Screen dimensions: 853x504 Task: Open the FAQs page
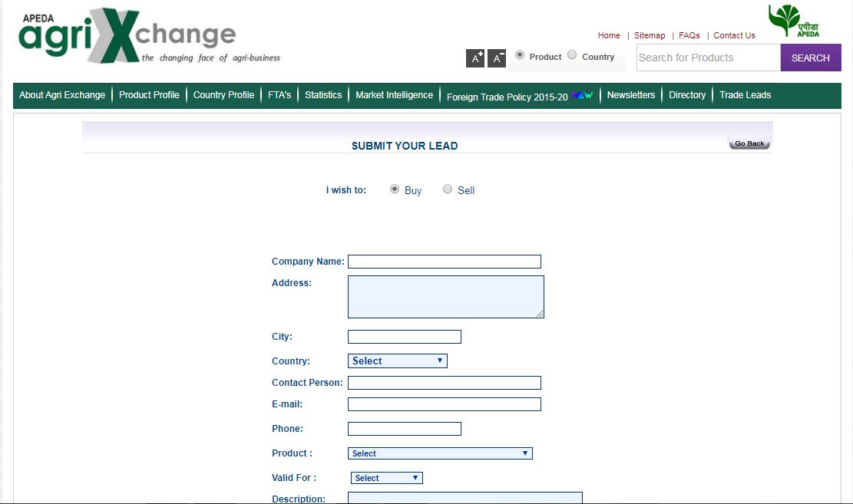click(x=689, y=35)
